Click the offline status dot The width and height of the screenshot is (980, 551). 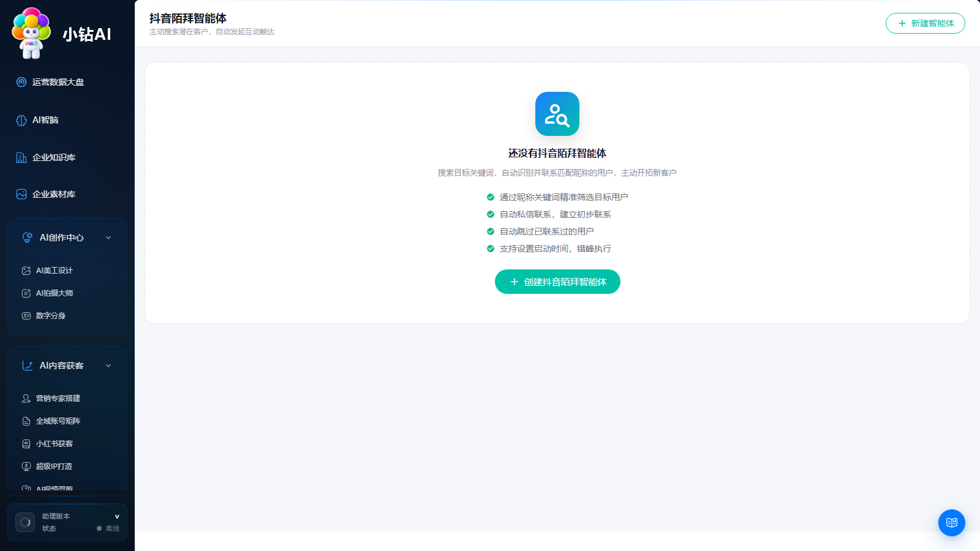click(x=99, y=528)
